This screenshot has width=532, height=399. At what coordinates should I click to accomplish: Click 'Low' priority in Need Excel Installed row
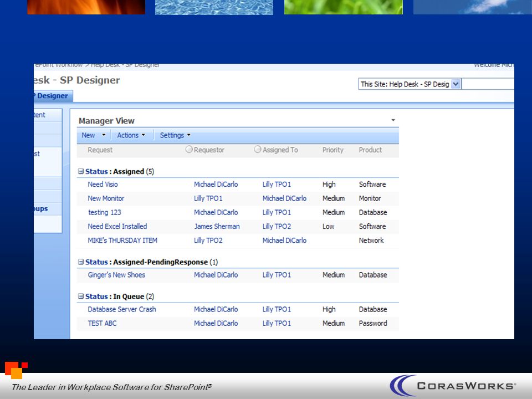click(328, 226)
